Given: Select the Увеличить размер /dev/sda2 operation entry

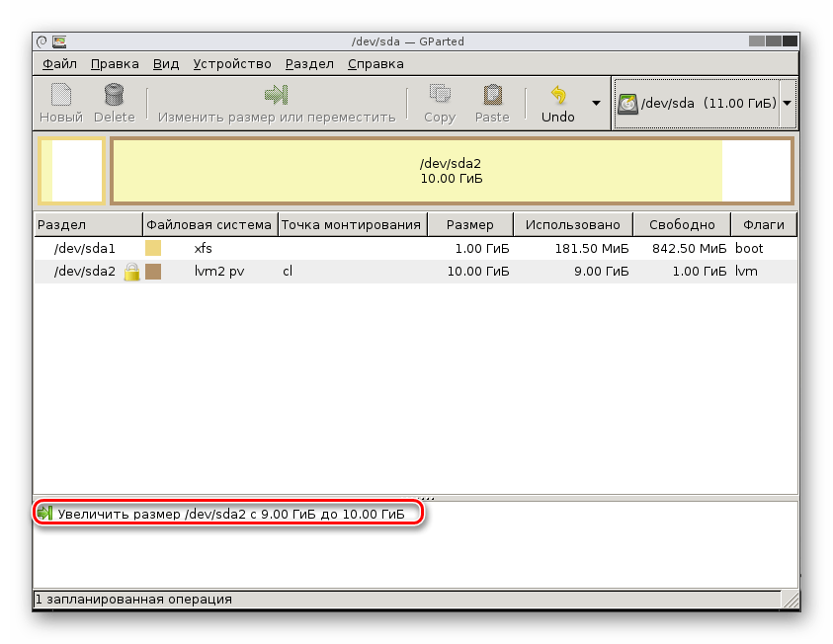Looking at the screenshot, I should tap(227, 514).
